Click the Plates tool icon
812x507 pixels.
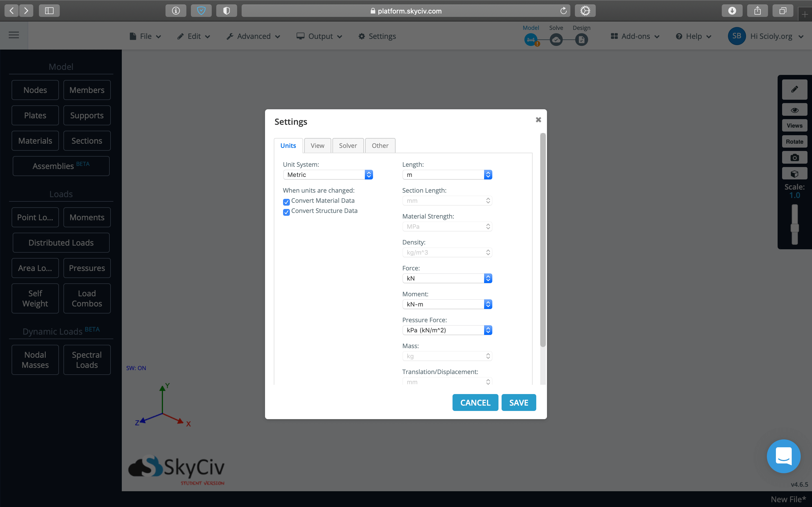tap(34, 115)
